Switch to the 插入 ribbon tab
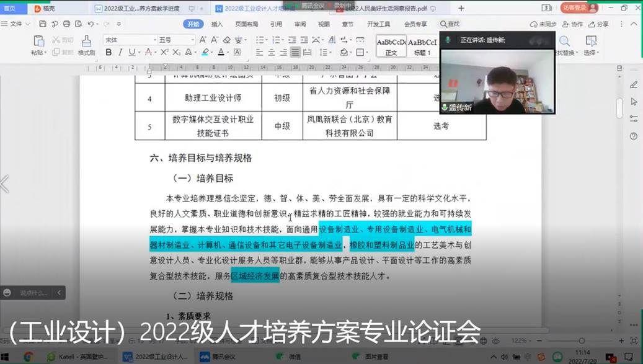This screenshot has height=364, width=643. tap(217, 24)
